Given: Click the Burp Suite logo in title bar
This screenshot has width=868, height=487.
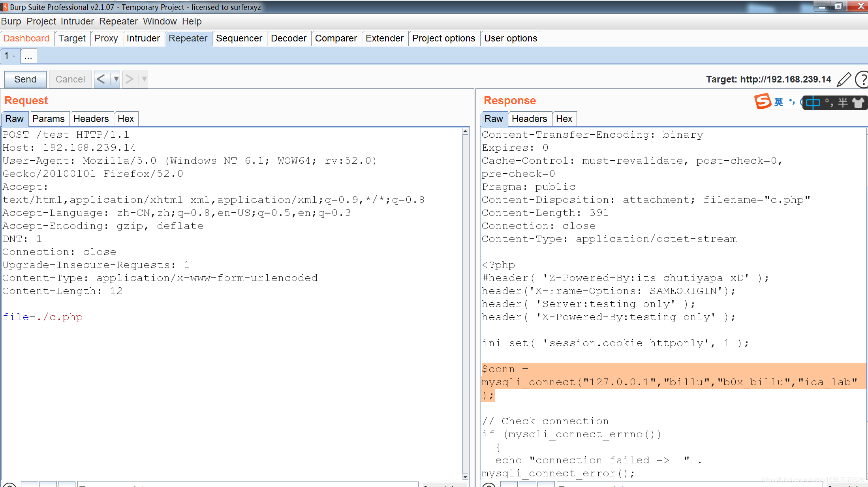Looking at the screenshot, I should pyautogui.click(x=5, y=7).
